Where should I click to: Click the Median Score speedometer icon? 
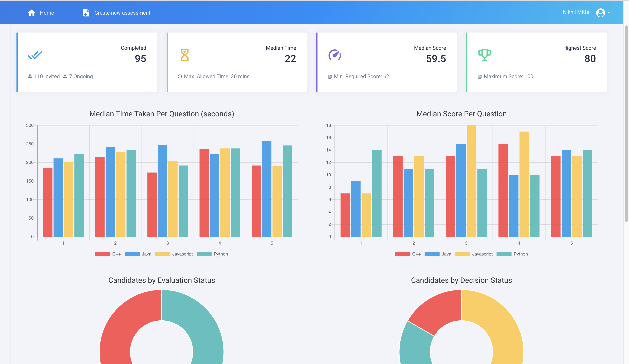point(335,55)
